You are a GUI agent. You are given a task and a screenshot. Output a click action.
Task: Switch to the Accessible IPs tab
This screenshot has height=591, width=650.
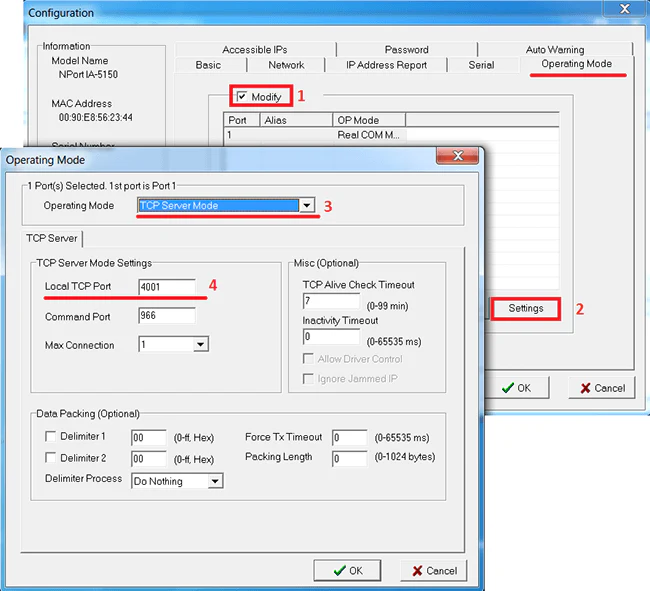(x=255, y=49)
